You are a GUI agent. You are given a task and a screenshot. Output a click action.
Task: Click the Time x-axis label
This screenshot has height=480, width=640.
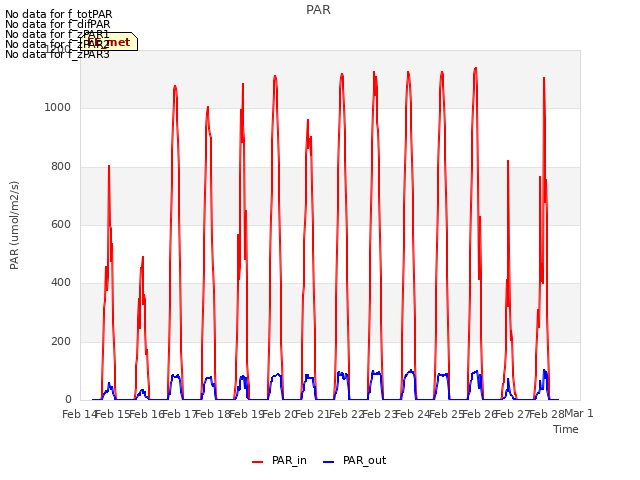point(566,429)
